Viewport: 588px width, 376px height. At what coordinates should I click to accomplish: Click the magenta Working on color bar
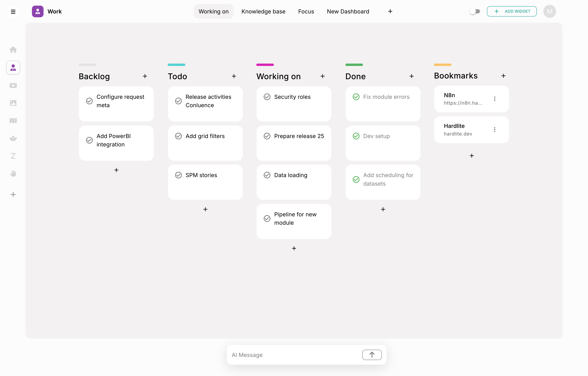coord(265,65)
